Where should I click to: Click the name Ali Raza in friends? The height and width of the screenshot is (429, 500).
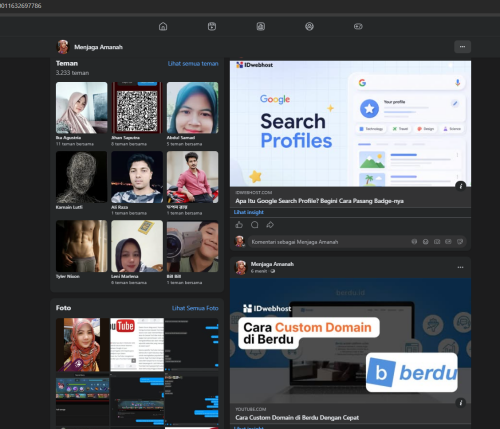pos(119,207)
